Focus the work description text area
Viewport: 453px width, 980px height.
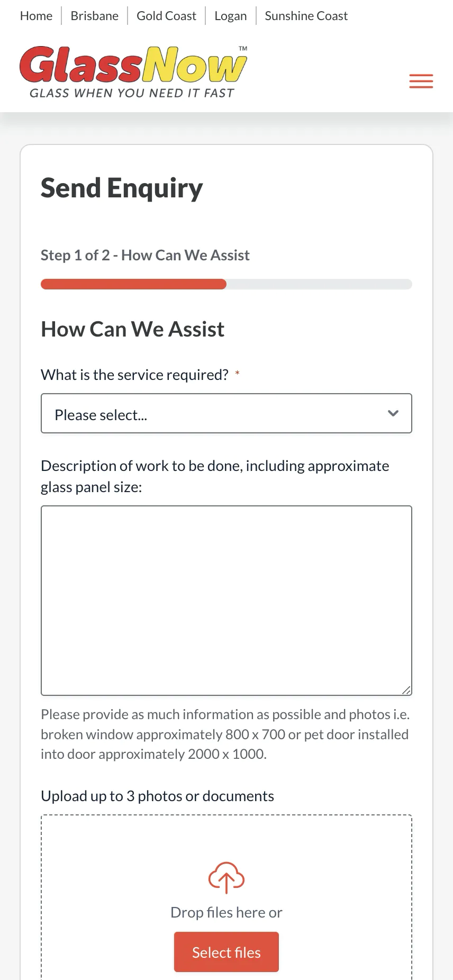tap(226, 600)
